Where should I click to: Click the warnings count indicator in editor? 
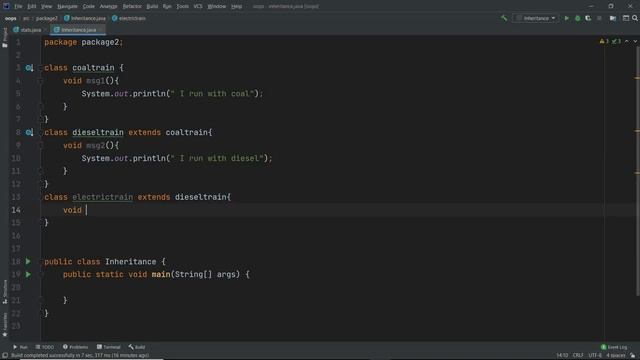(604, 41)
